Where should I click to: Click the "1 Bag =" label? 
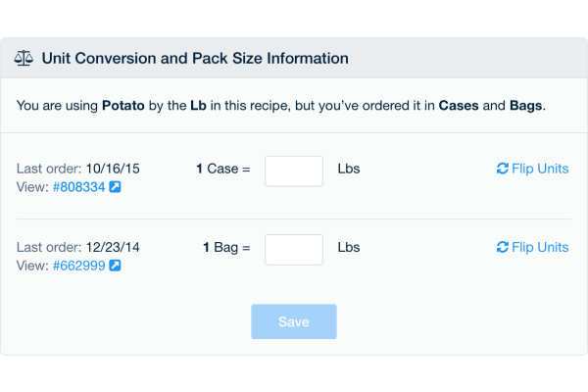coord(226,247)
